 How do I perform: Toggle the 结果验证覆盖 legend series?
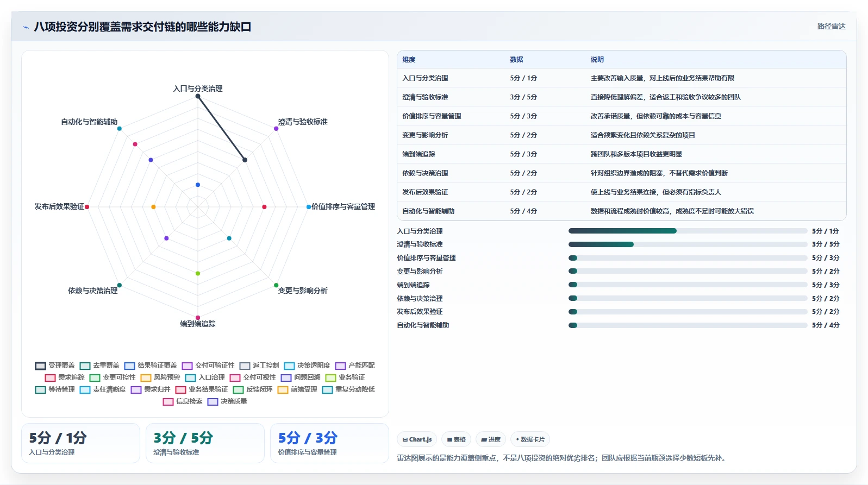pyautogui.click(x=151, y=366)
